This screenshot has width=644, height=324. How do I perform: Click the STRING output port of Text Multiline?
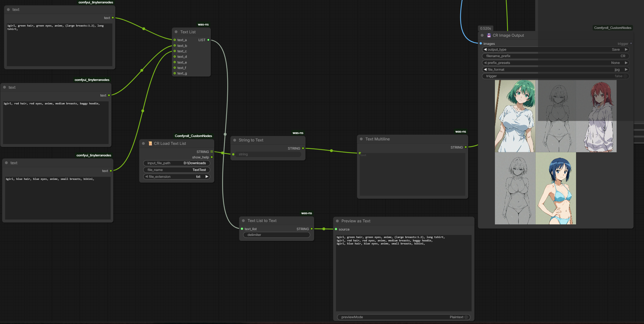(x=466, y=147)
